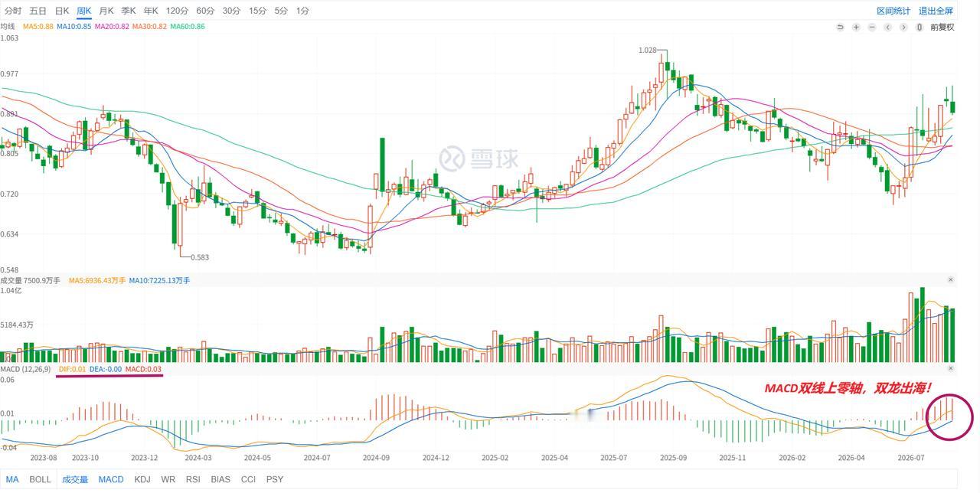980x493 pixels.
Task: Select the 周K weekly candlestick tab
Action: tap(84, 11)
